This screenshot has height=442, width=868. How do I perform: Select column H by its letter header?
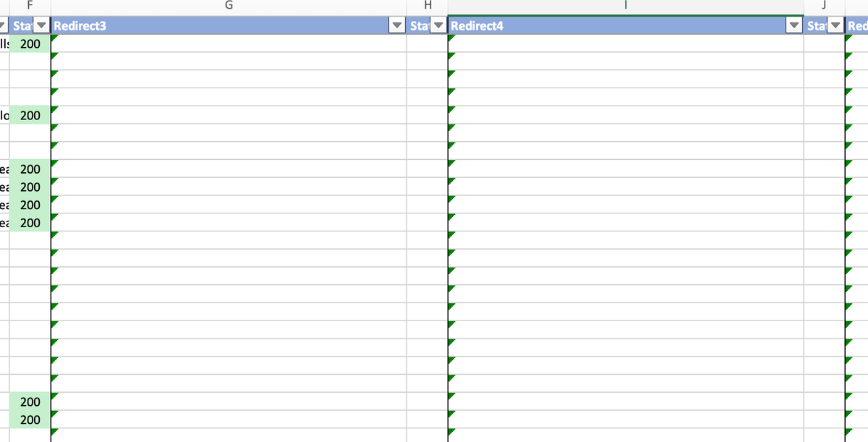(x=427, y=7)
